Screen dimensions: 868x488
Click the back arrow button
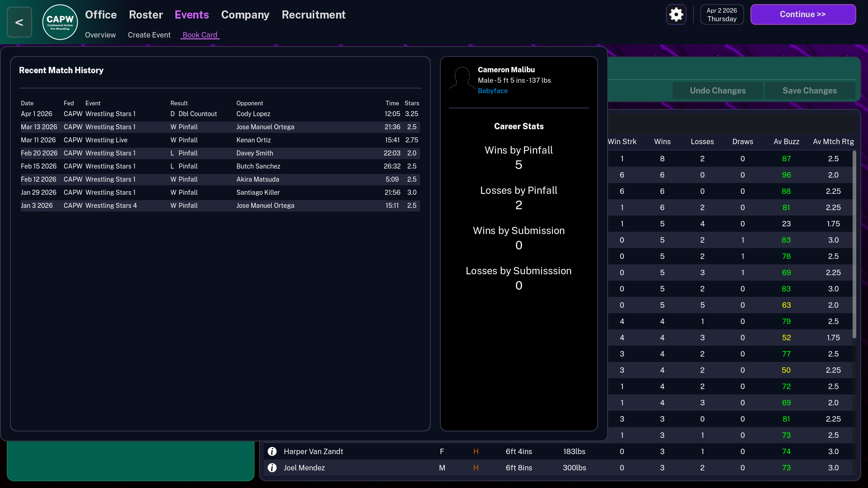click(19, 22)
